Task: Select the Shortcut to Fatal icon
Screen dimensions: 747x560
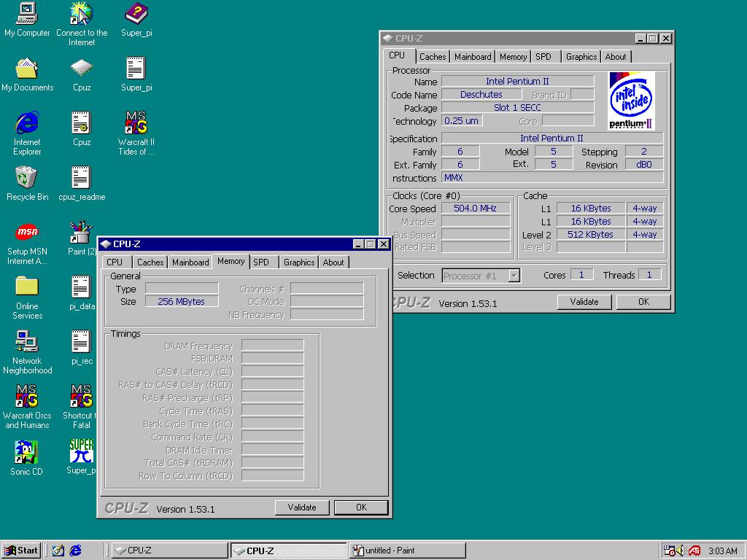Action: (x=80, y=407)
